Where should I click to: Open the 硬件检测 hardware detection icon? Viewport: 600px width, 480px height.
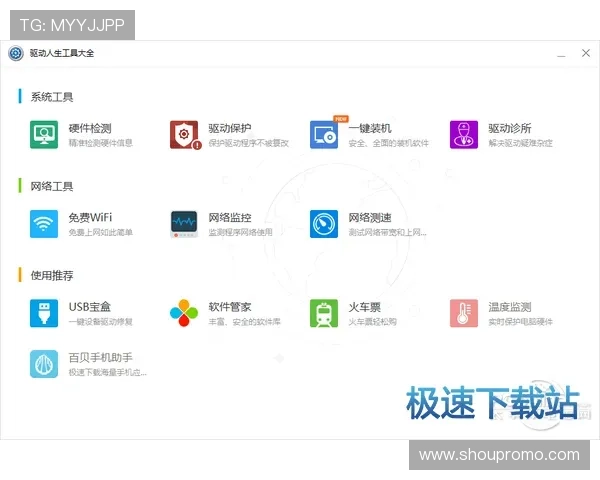[44, 135]
